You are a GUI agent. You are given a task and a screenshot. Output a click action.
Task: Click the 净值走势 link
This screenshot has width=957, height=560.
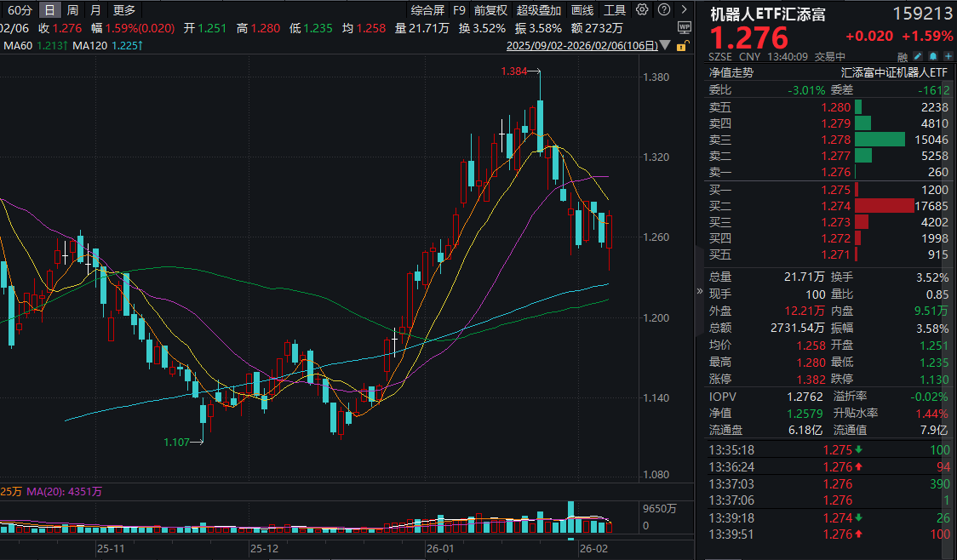[x=731, y=73]
